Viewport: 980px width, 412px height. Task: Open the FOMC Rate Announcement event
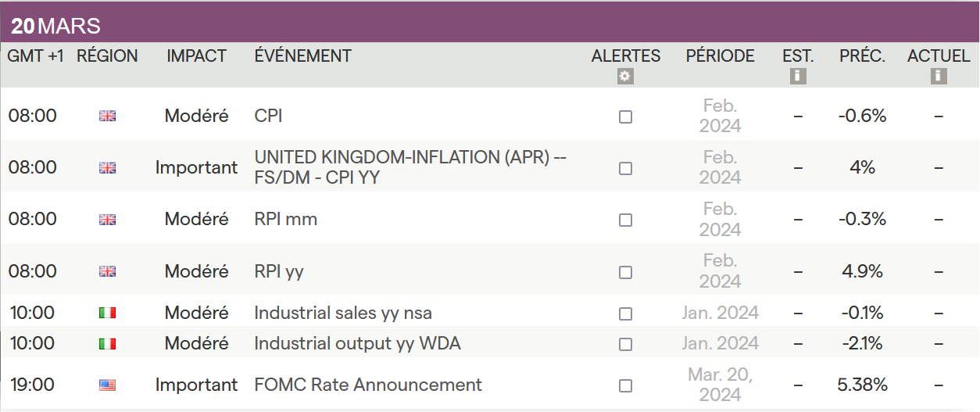click(x=368, y=385)
